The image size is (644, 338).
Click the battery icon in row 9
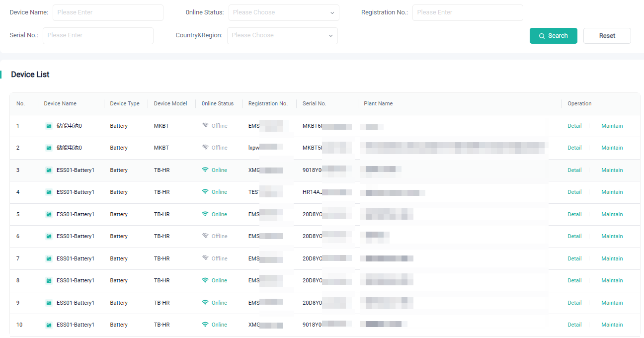[49, 303]
